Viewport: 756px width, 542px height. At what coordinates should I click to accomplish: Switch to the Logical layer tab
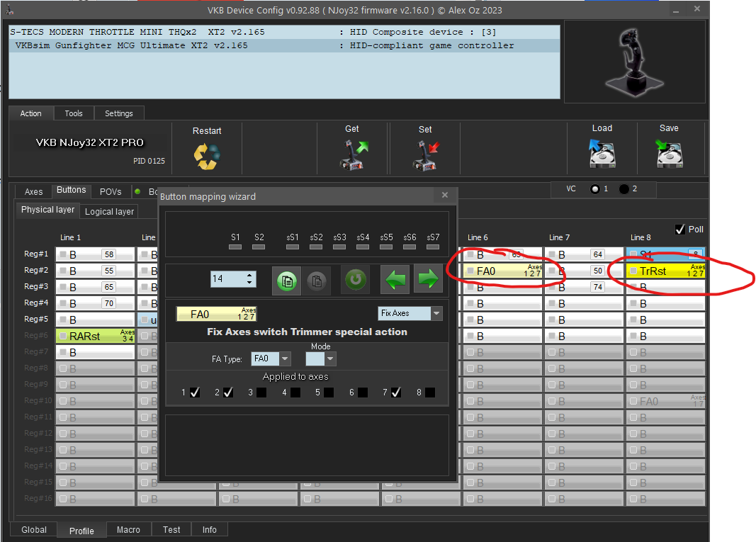(x=109, y=212)
